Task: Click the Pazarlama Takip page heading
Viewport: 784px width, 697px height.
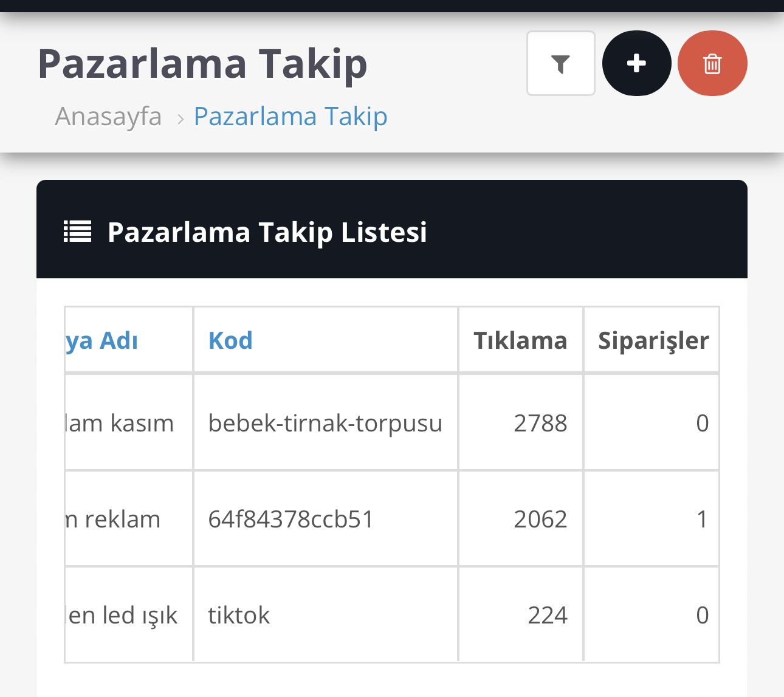Action: pyautogui.click(x=202, y=64)
